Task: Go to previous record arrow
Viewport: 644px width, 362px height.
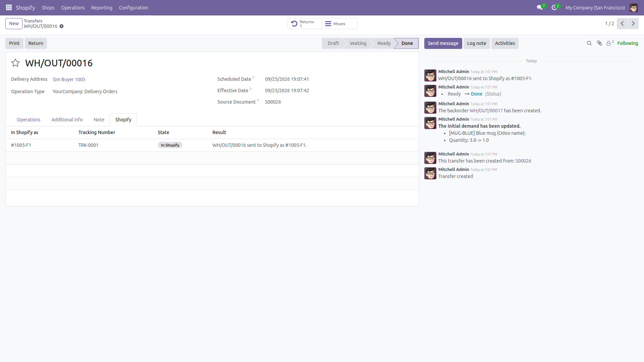Action: [x=622, y=23]
